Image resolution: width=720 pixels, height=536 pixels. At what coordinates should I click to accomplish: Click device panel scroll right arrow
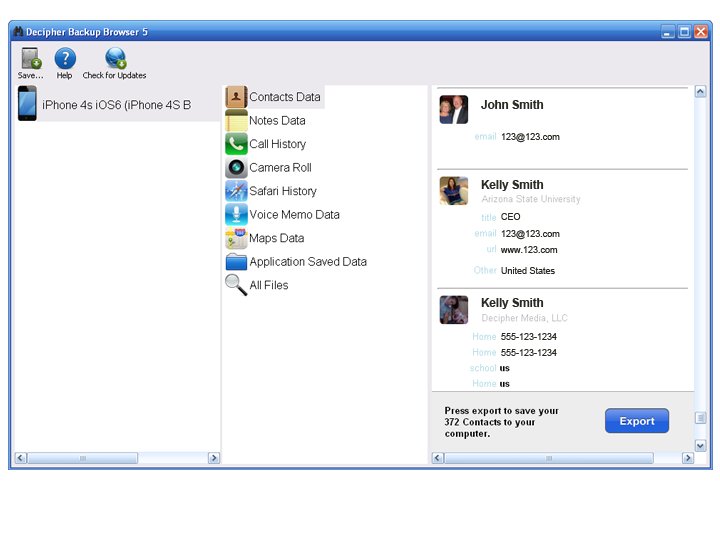[x=214, y=458]
